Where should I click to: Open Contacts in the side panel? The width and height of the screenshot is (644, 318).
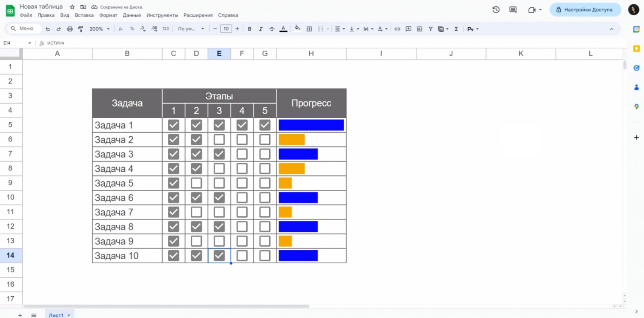(x=636, y=87)
